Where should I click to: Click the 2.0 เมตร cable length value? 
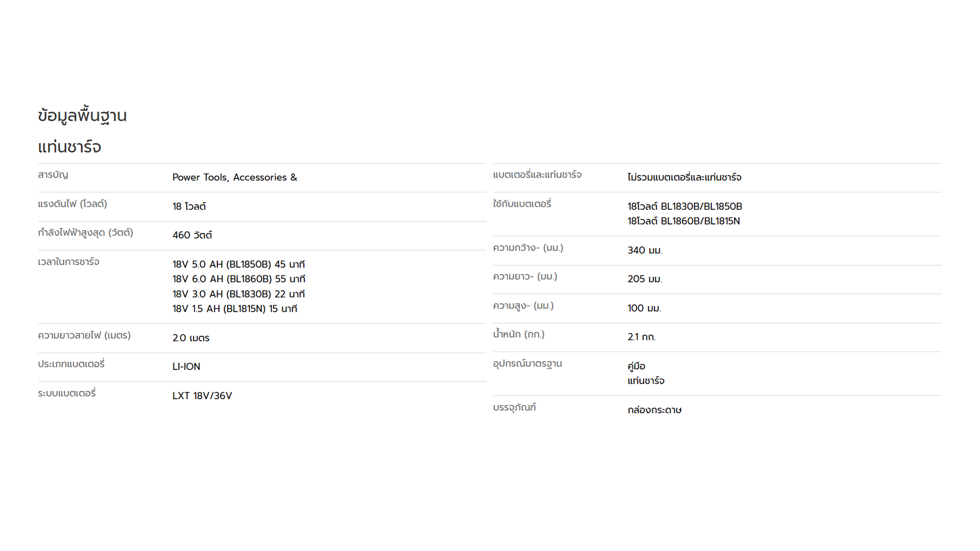[190, 338]
